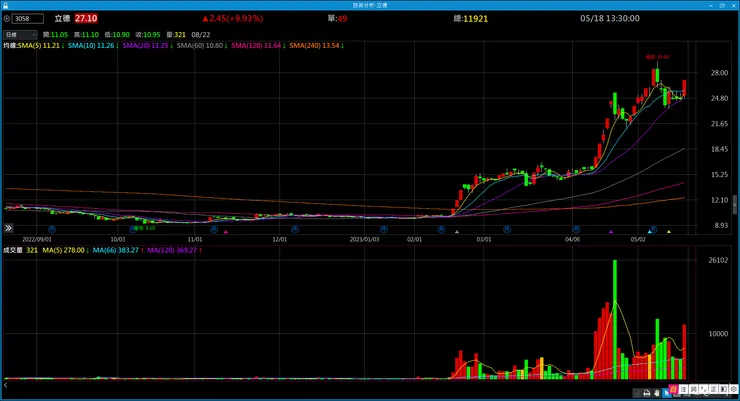Viewport: 740px width, 401px height.
Task: Click the total volume 11921 value
Action: click(475, 19)
